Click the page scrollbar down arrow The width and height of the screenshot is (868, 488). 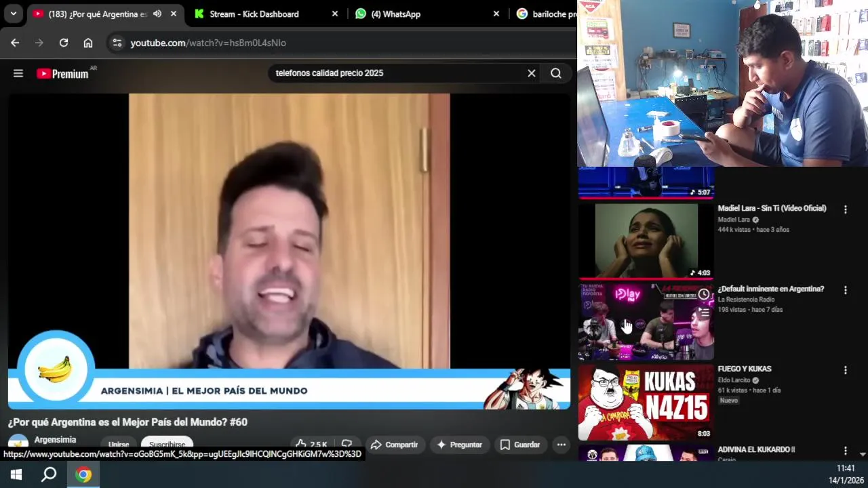pyautogui.click(x=863, y=454)
